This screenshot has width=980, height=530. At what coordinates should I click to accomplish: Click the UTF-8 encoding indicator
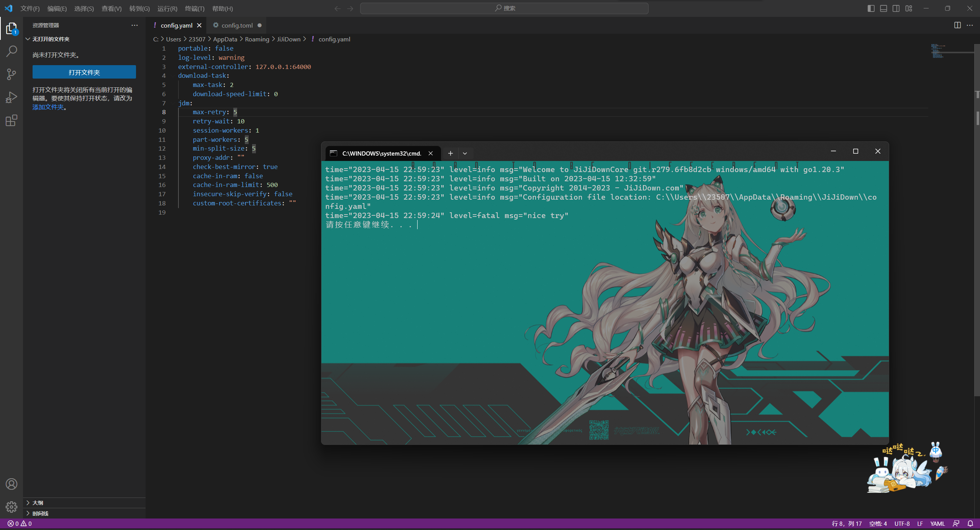coord(902,523)
